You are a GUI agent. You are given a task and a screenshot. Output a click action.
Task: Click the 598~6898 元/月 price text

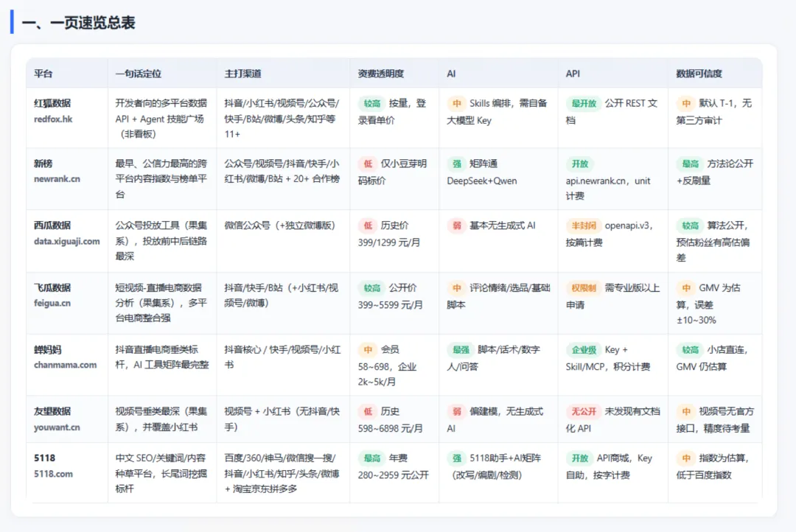(x=391, y=428)
